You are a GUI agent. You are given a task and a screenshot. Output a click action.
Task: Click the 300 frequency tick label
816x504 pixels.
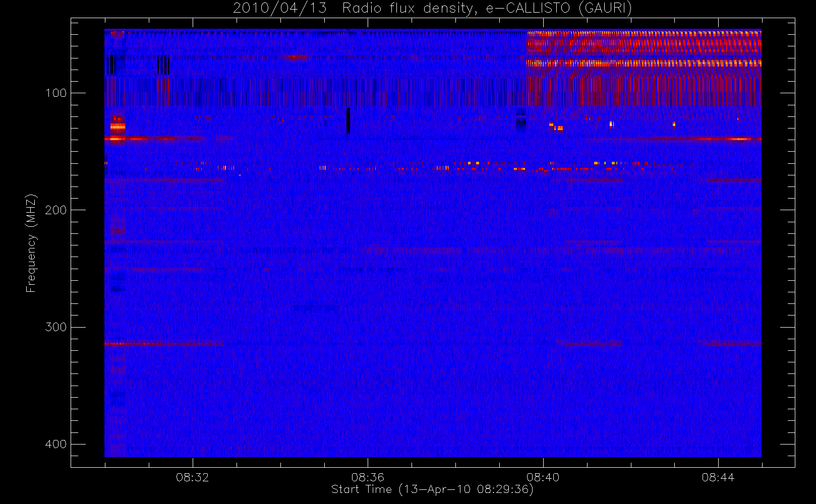pos(55,327)
